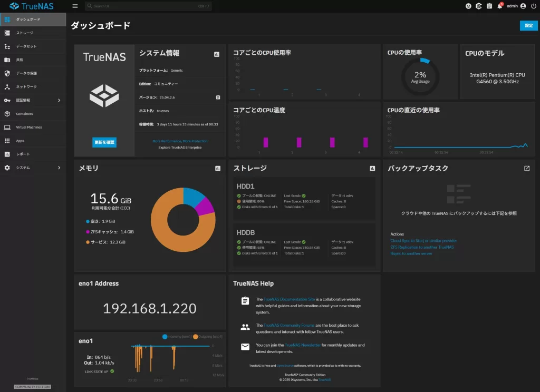Copy version number using clipboard icon
The height and width of the screenshot is (392, 540).
(x=218, y=97)
